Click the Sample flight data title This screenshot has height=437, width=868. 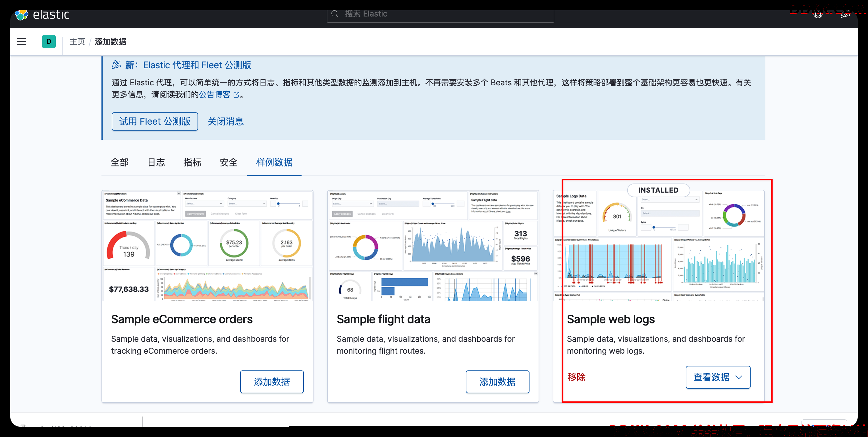coord(383,319)
